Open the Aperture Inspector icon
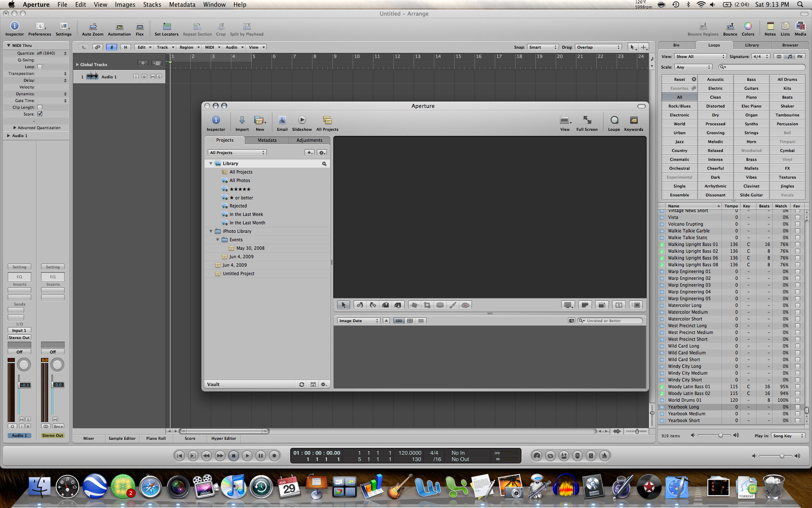 click(x=216, y=123)
